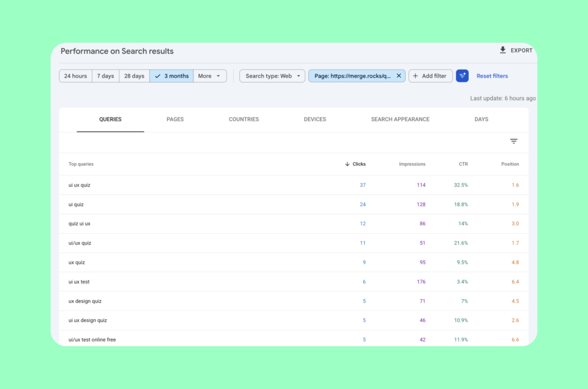Open the More date range dropdown
This screenshot has height=389, width=588.
[x=210, y=76]
